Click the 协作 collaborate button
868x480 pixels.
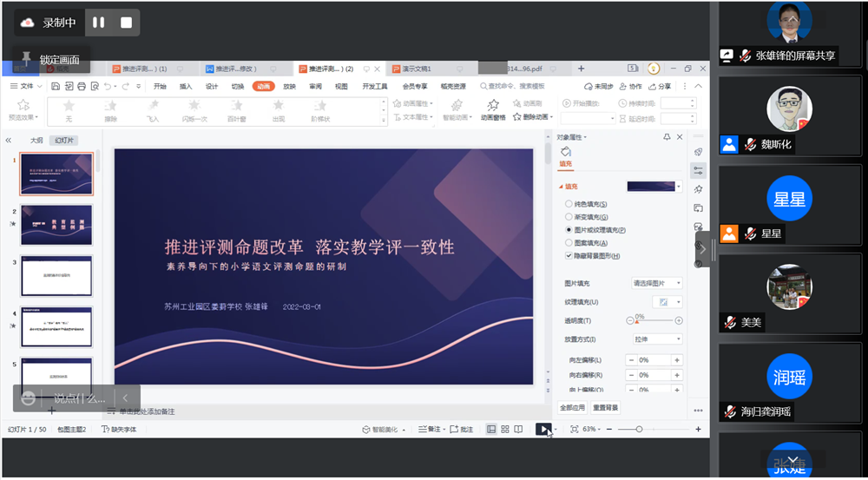(x=630, y=87)
